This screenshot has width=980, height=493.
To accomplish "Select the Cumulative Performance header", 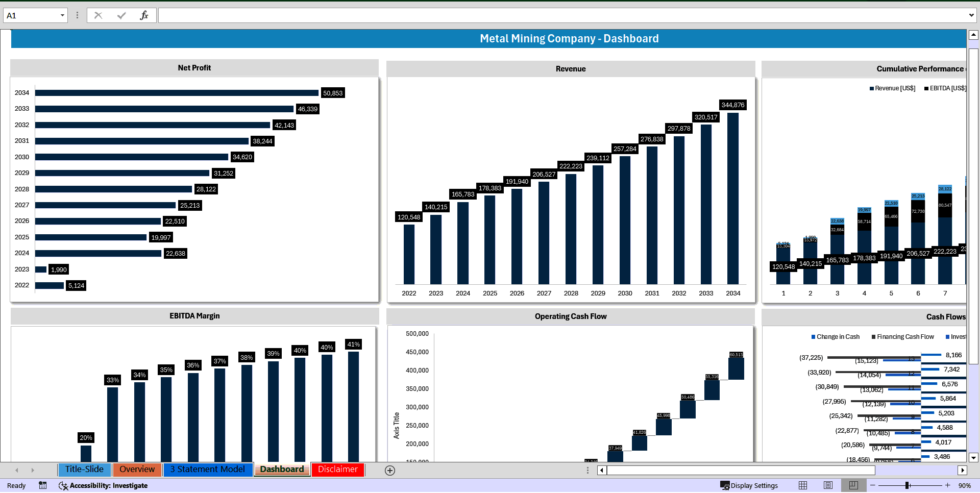I will coord(864,69).
